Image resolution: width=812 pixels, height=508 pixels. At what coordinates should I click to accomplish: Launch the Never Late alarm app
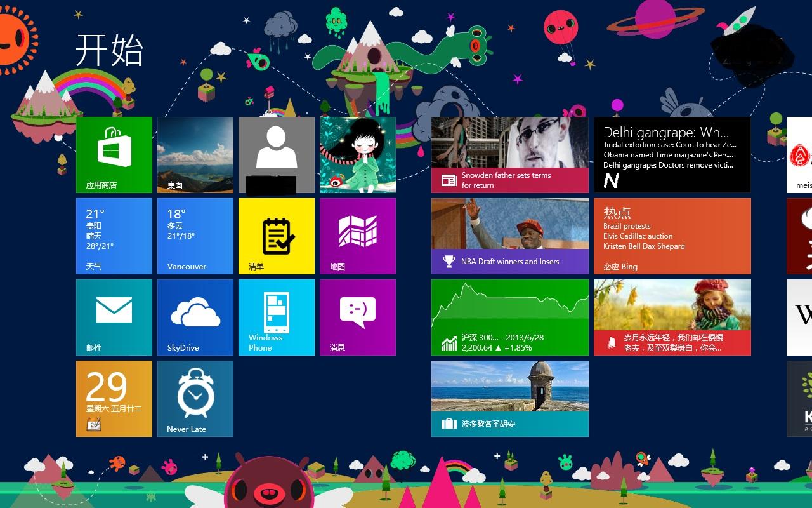[195, 399]
